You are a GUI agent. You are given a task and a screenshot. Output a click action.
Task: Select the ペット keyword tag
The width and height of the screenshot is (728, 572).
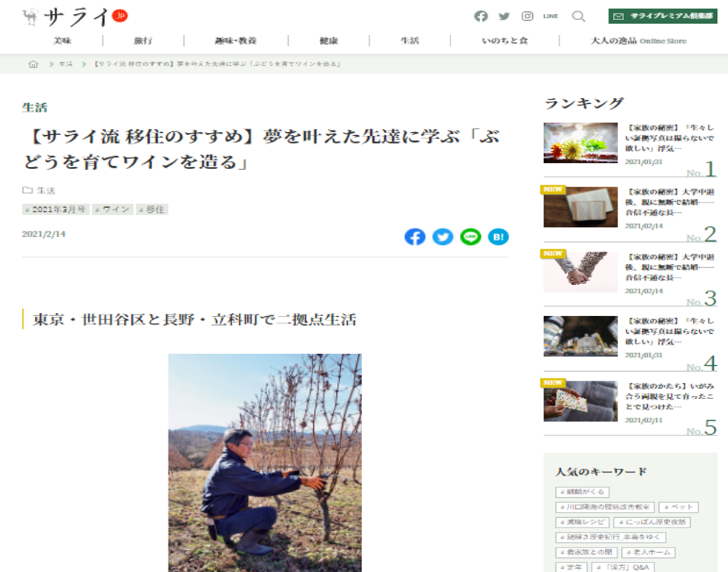[678, 507]
